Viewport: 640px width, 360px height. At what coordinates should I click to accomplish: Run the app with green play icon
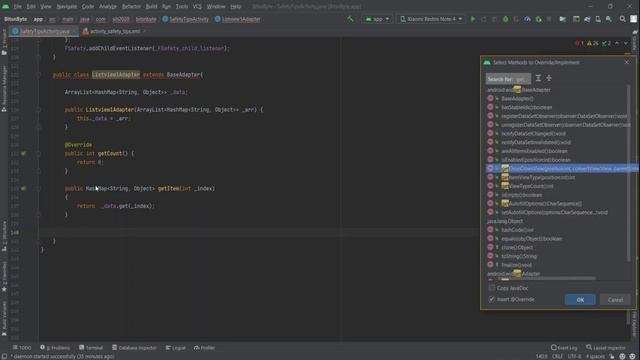click(x=473, y=19)
